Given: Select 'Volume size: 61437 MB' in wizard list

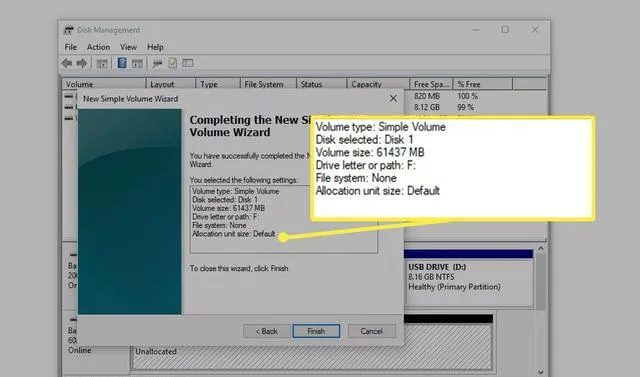Looking at the screenshot, I should [x=228, y=208].
